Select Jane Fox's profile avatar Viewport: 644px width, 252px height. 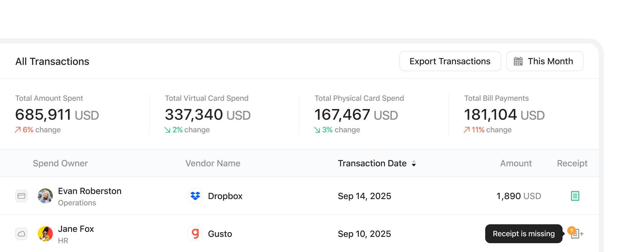tap(45, 234)
